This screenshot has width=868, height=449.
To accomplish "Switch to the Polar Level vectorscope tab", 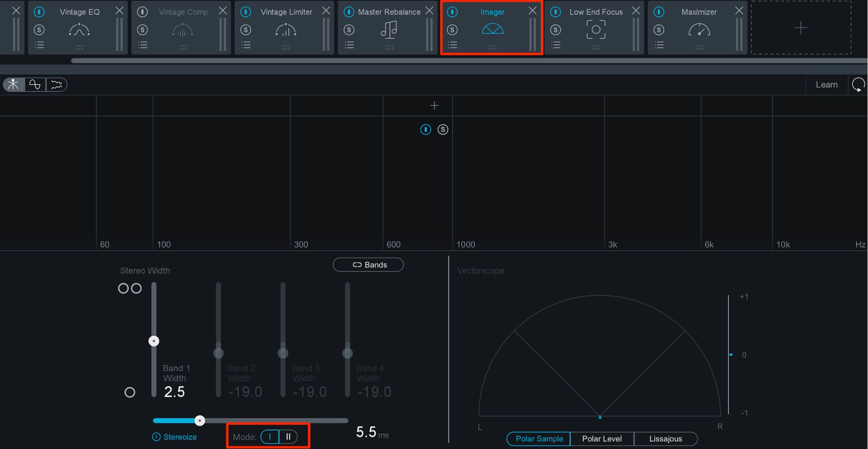I will click(x=602, y=439).
